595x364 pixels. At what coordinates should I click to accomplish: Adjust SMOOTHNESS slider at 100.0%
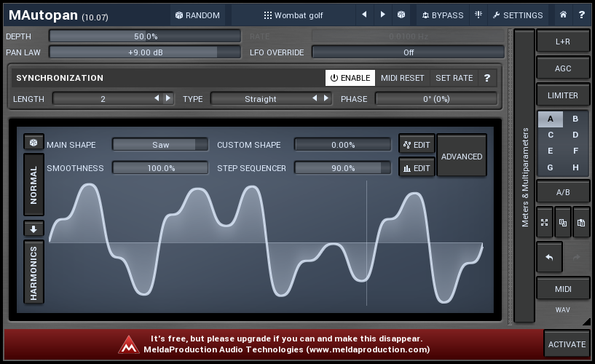[160, 168]
